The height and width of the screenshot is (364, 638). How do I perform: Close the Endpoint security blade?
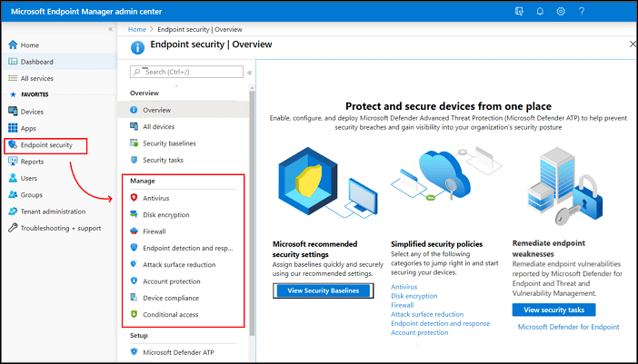[x=633, y=44]
